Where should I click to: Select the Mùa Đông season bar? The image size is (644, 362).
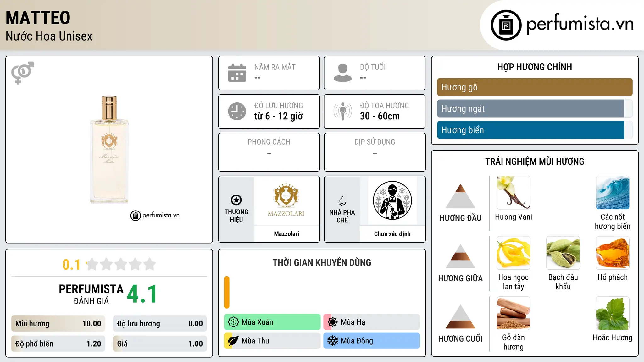click(x=372, y=341)
